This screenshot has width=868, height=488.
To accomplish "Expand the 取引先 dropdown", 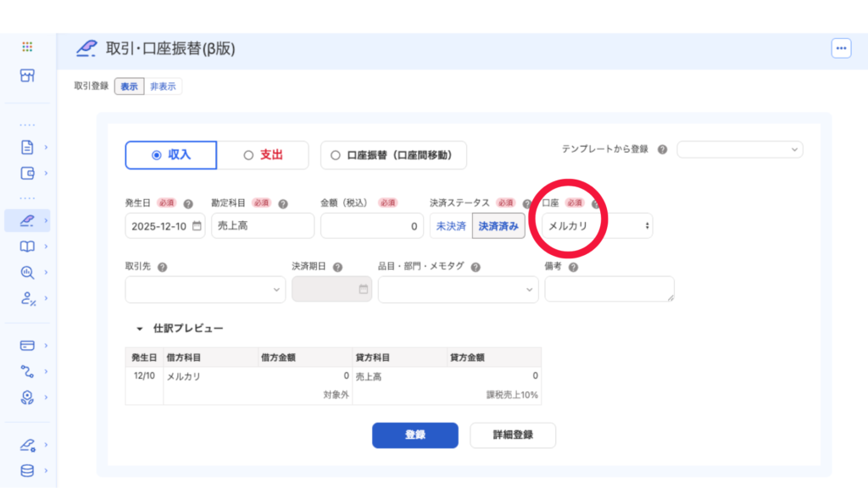I will [205, 289].
